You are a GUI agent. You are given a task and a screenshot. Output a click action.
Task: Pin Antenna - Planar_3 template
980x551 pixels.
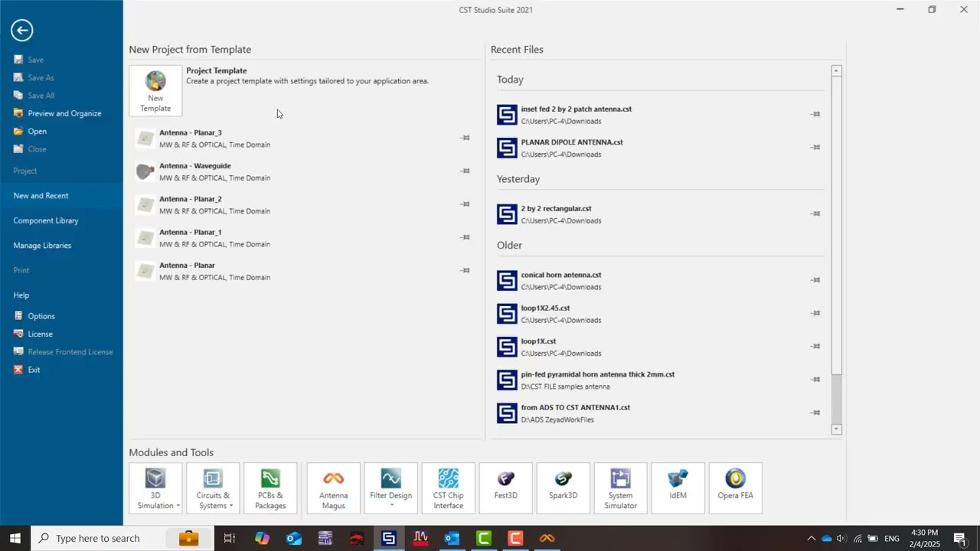pyautogui.click(x=465, y=138)
